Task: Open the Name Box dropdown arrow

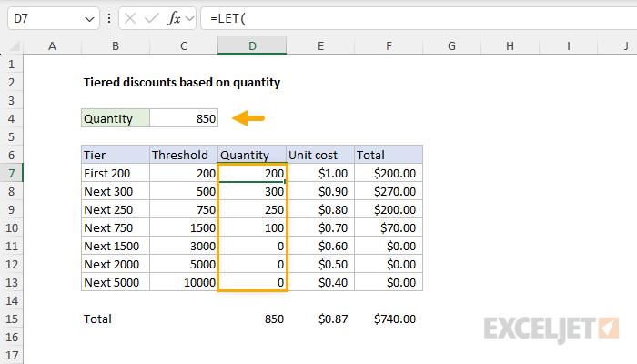Action: pyautogui.click(x=89, y=19)
